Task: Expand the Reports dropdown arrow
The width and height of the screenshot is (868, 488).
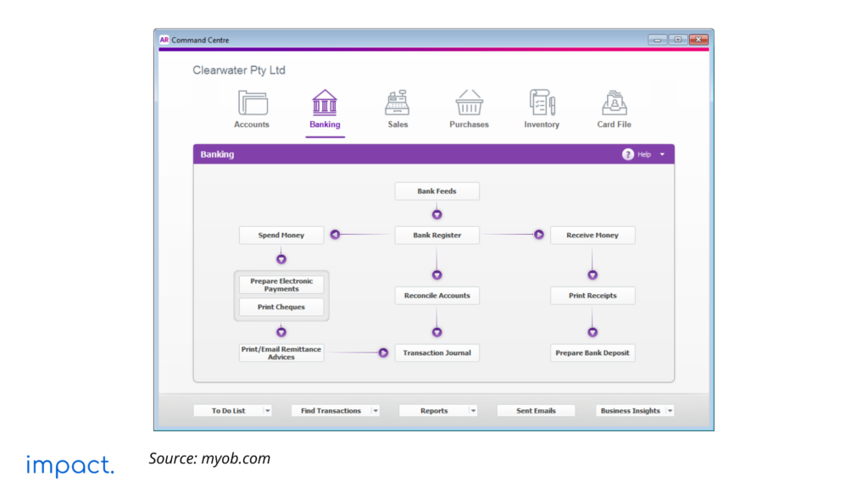Action: coord(473,411)
